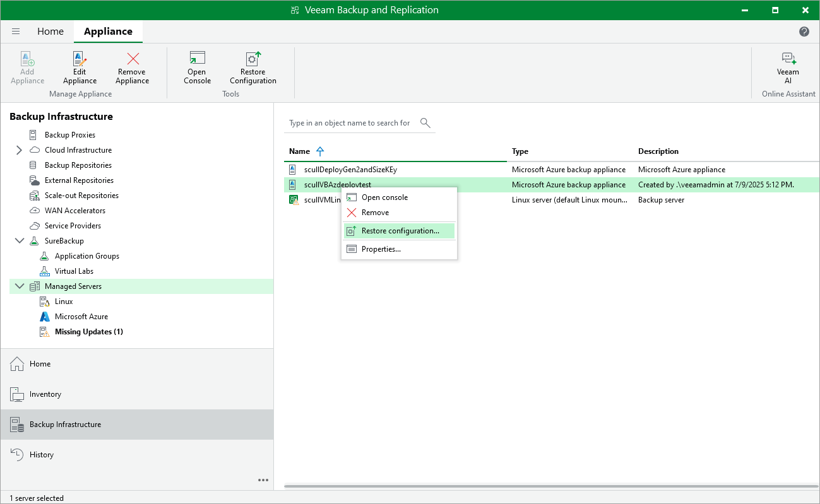Viewport: 820px width, 504px height.
Task: Click the Service Providers icon
Action: [x=34, y=226]
